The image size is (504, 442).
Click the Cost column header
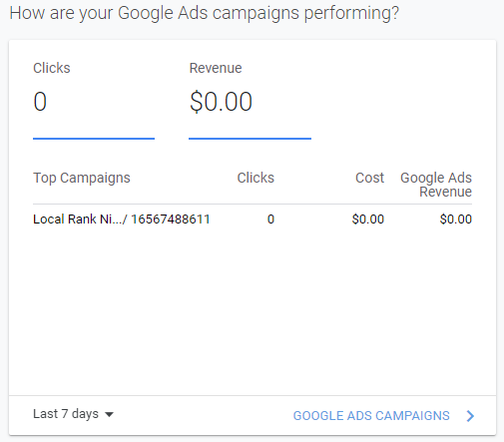click(x=369, y=178)
